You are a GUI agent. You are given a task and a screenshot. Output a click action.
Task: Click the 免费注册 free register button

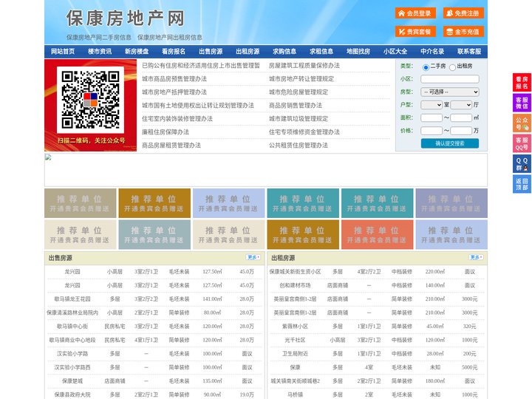click(x=463, y=13)
